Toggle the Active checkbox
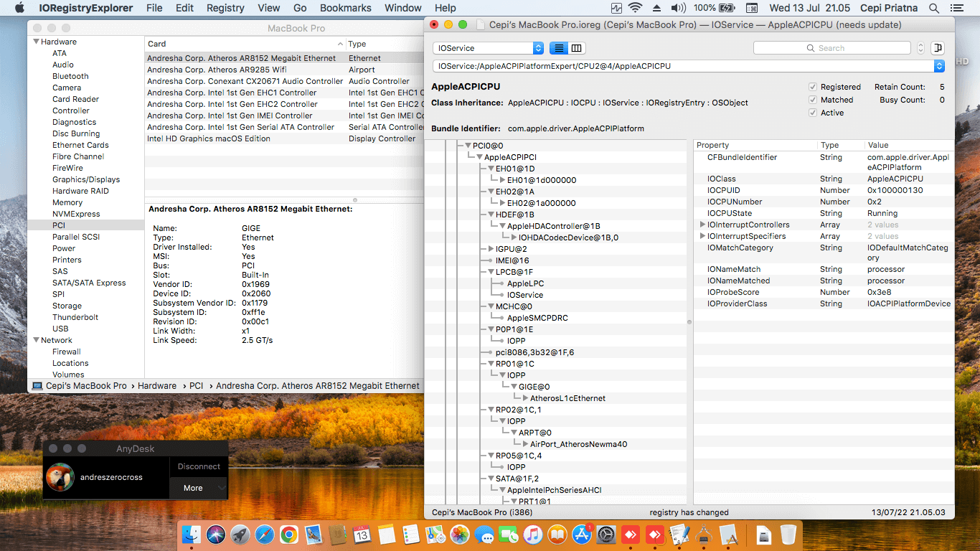This screenshot has width=980, height=551. [x=813, y=113]
